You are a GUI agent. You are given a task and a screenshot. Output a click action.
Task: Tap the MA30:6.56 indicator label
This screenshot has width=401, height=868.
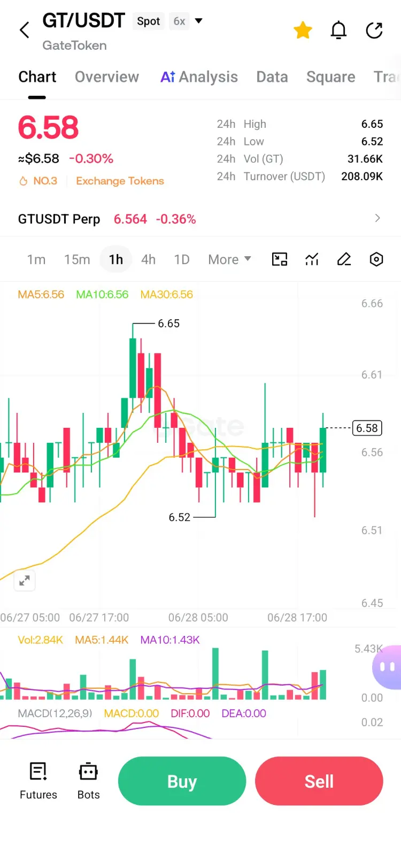(x=167, y=295)
